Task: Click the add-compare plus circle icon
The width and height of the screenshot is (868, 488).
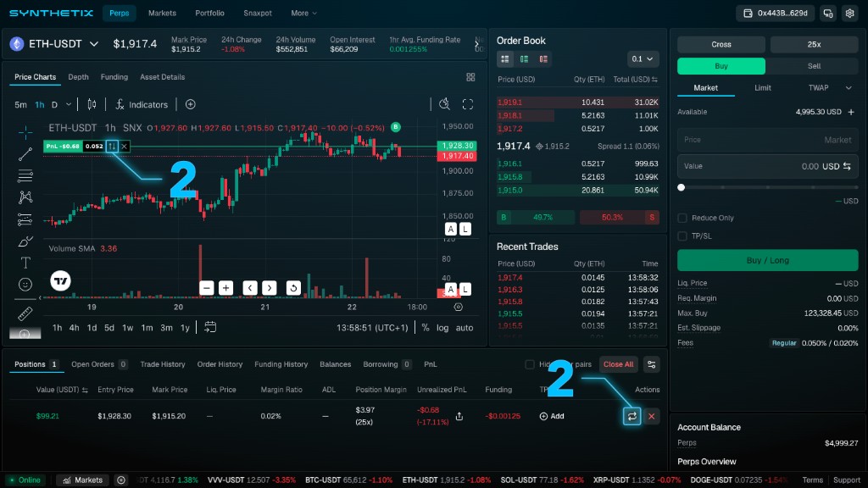Action: [x=191, y=104]
